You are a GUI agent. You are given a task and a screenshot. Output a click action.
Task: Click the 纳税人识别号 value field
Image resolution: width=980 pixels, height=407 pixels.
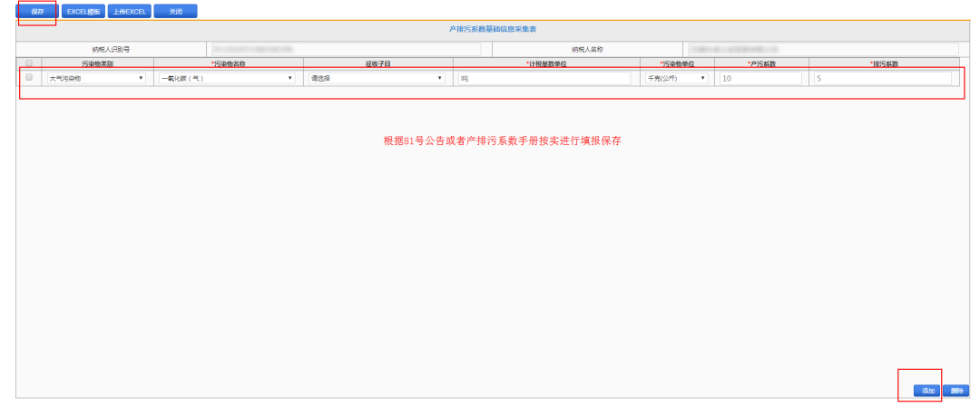(x=347, y=49)
